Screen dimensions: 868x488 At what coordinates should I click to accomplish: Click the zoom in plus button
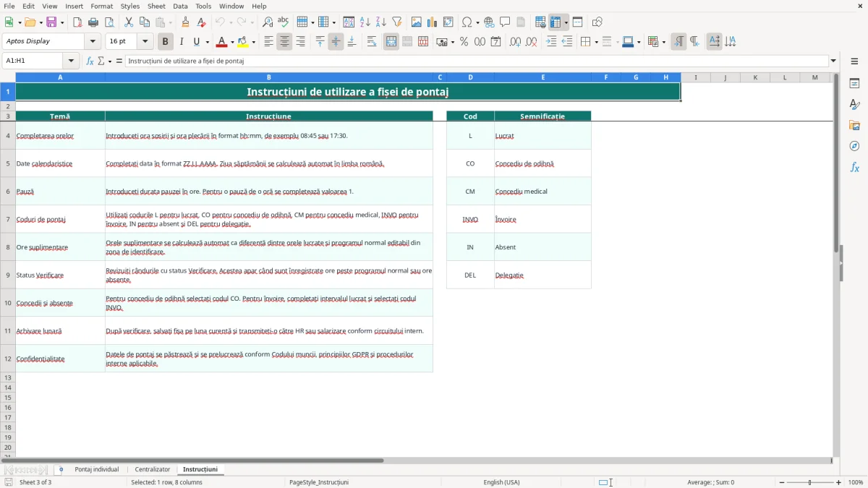tap(839, 482)
